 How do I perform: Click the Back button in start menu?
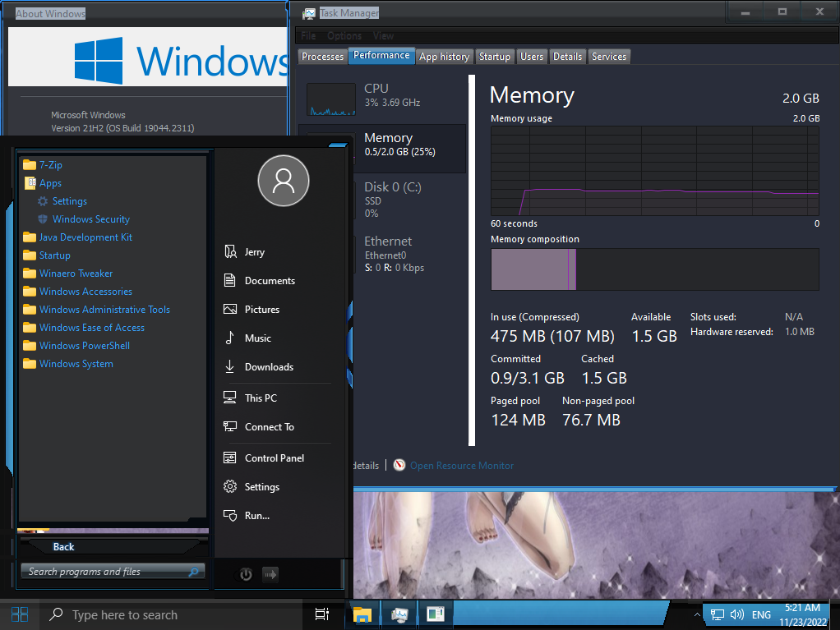(63, 547)
